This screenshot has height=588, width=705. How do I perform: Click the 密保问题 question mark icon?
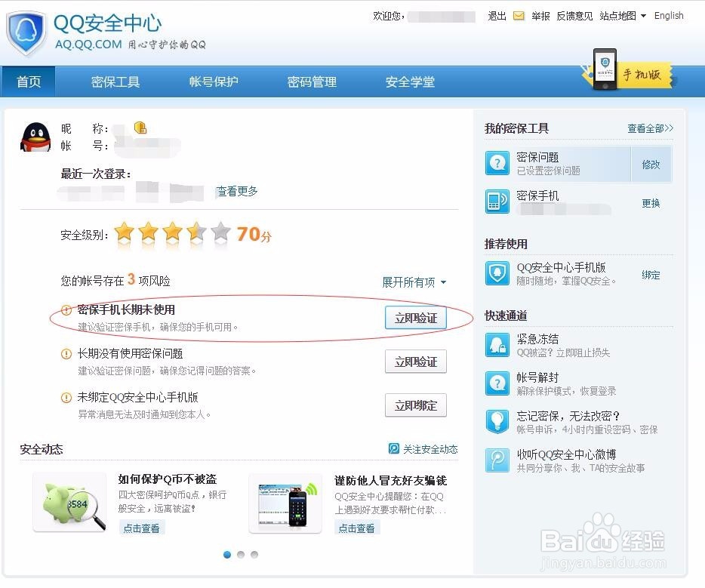(497, 163)
